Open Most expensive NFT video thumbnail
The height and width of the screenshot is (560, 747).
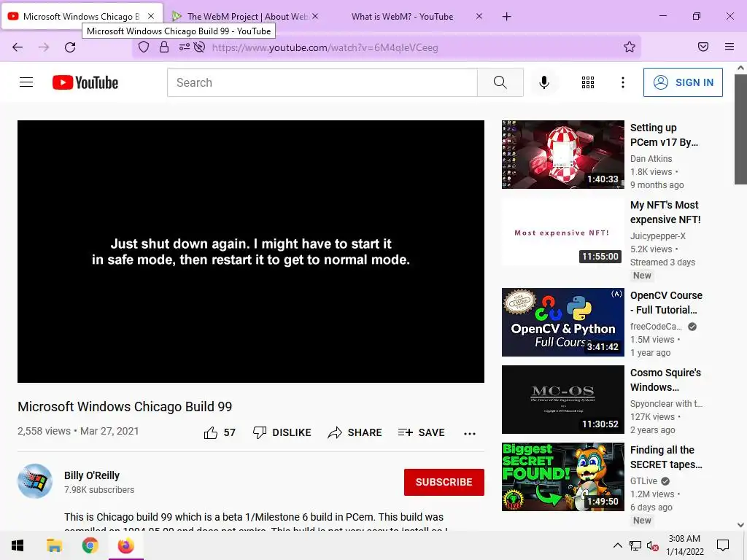pos(563,232)
